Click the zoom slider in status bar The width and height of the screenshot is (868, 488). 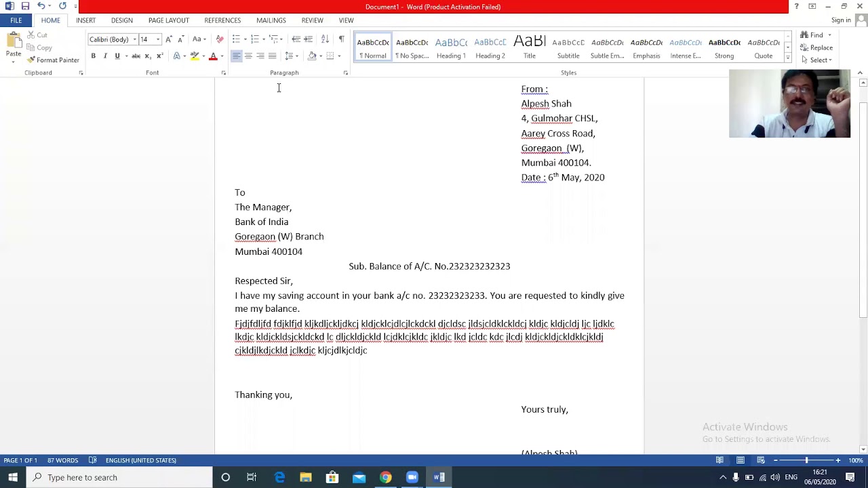point(806,460)
